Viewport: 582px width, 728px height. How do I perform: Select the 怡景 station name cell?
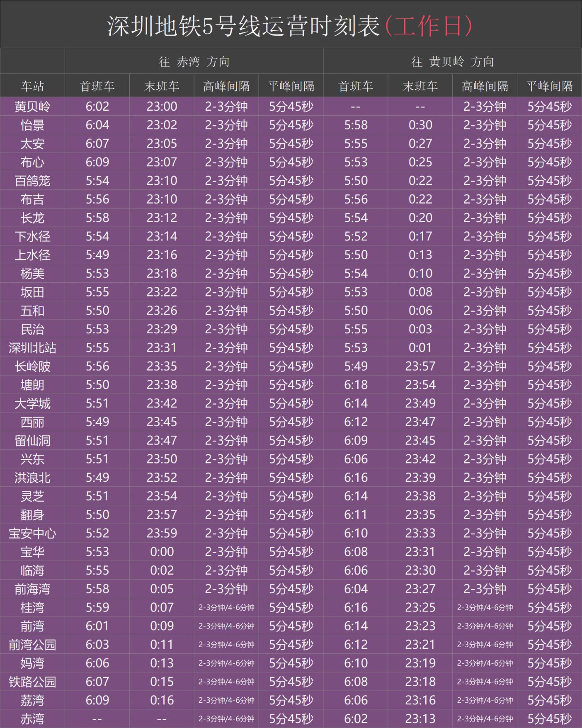point(32,125)
